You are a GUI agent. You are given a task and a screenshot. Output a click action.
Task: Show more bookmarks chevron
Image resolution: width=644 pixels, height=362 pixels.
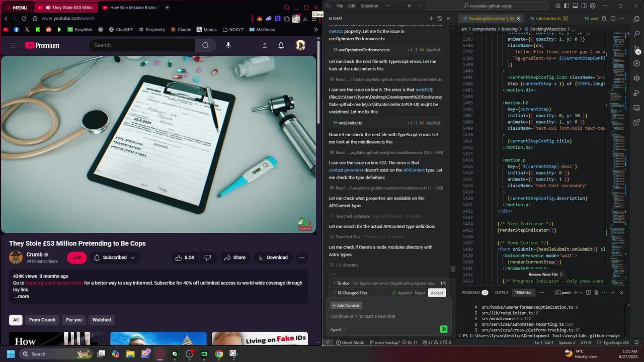click(316, 30)
